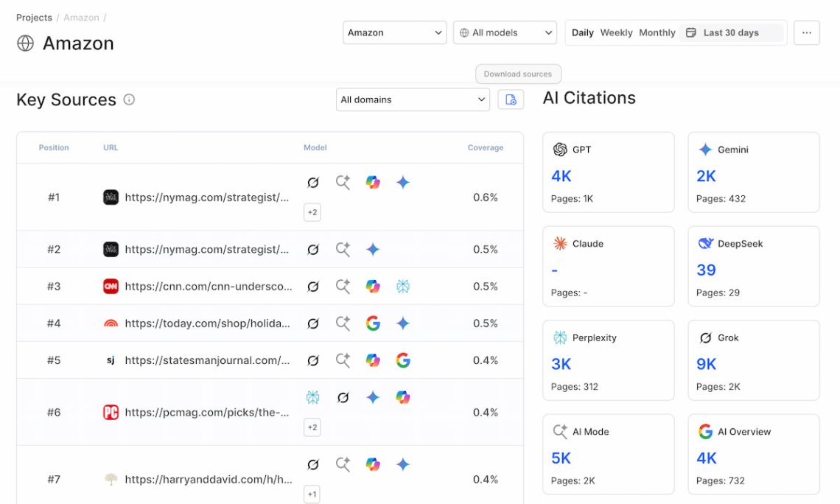
Task: Click the Copilot icon on the statesmanjournal row
Action: click(373, 360)
